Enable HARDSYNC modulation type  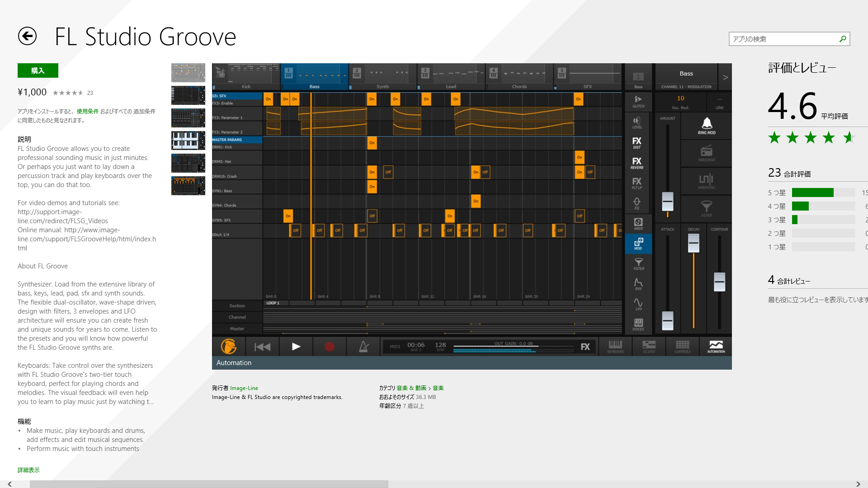[706, 181]
